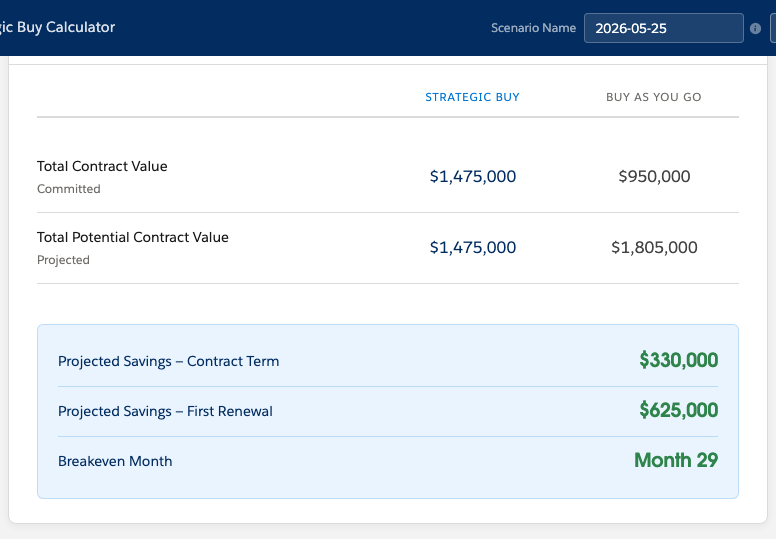Click the Total Potential Contract Value label

point(133,238)
